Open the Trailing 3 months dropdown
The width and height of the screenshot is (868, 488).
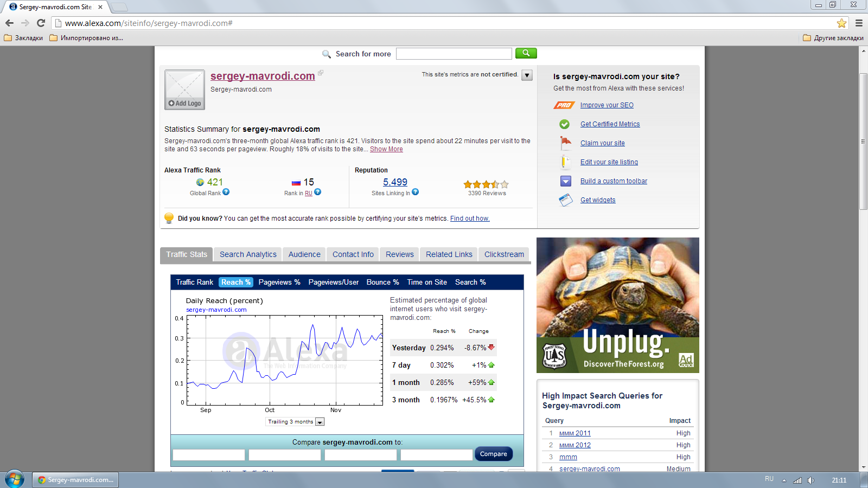coord(295,422)
